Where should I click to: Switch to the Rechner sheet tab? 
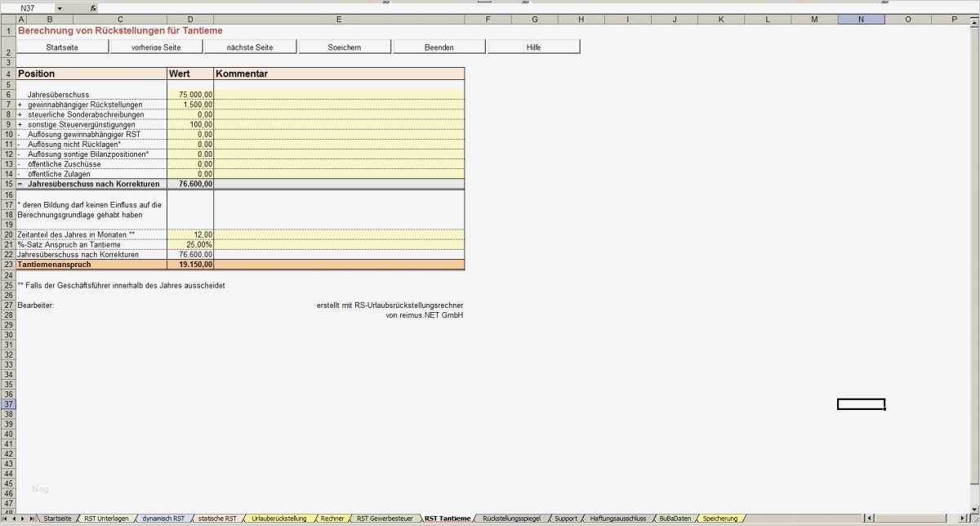click(332, 519)
